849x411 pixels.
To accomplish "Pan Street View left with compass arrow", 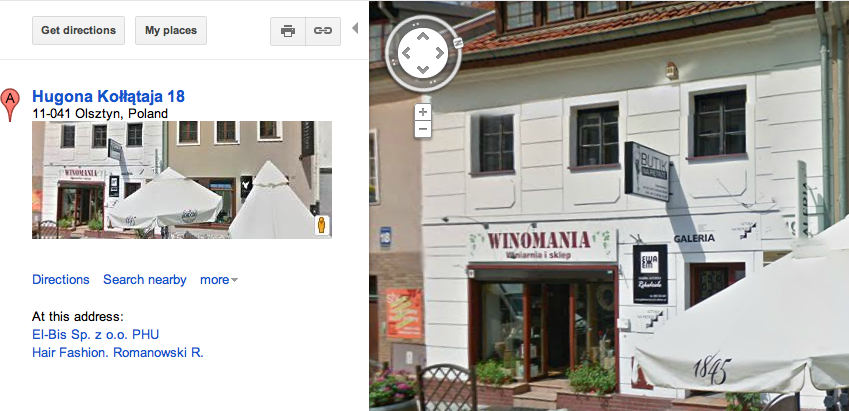I will pos(406,53).
